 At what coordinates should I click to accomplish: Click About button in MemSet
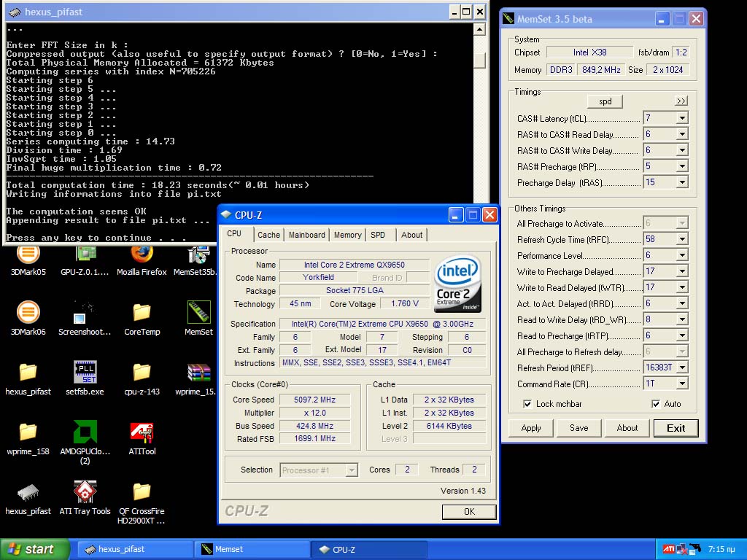pos(627,427)
